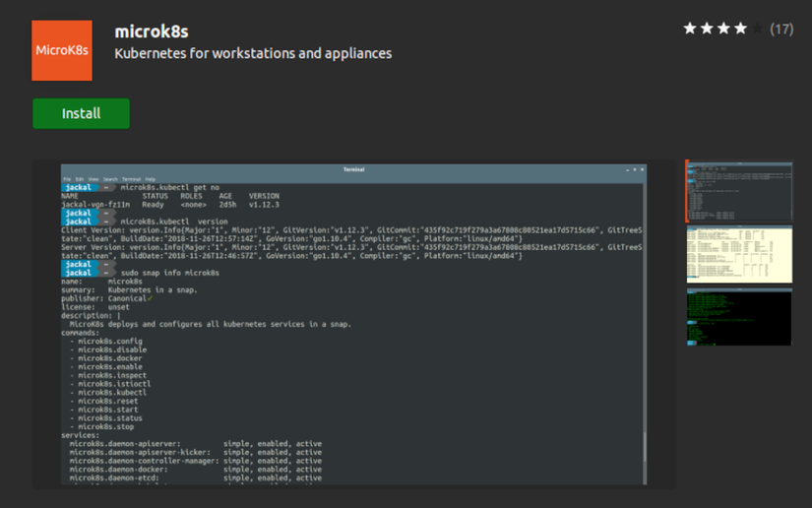This screenshot has width=812, height=508.
Task: Select the black terminal screenshot thumbnail
Action: pos(739,317)
